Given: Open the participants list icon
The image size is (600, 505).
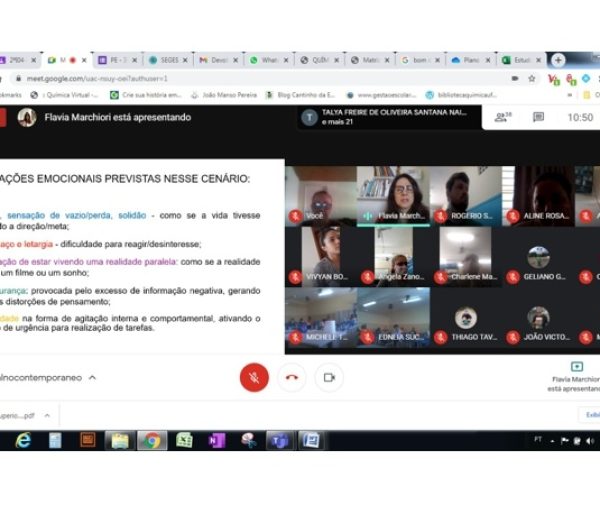Looking at the screenshot, I should tap(501, 117).
